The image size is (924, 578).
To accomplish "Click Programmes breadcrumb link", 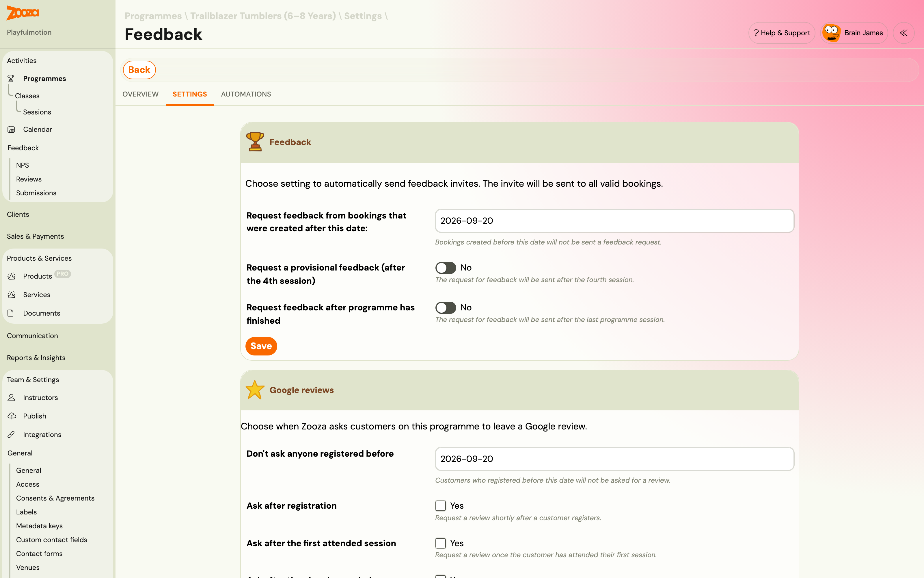I will pos(153,16).
